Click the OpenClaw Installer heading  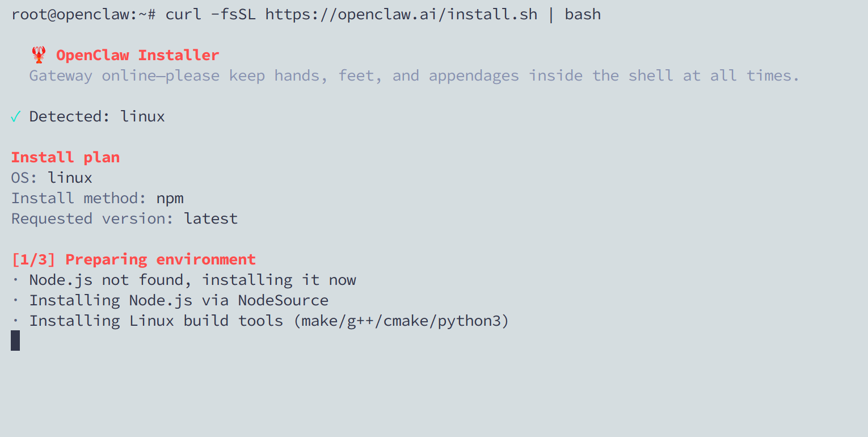[137, 55]
